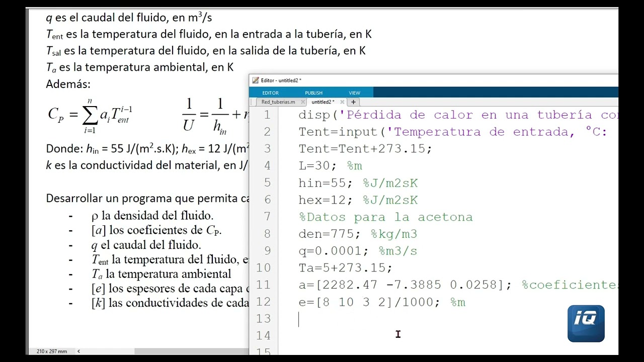Click the coefficients array on line 11

[406, 285]
